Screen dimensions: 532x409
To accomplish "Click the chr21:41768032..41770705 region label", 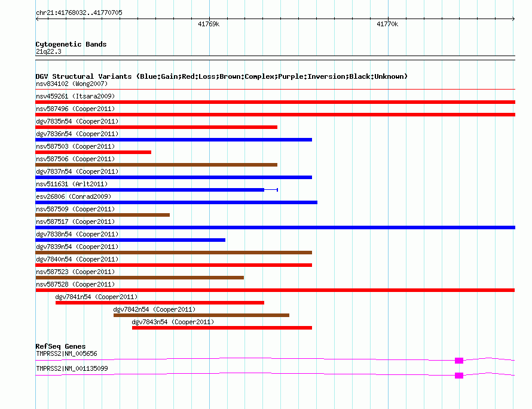I will 79,13.
